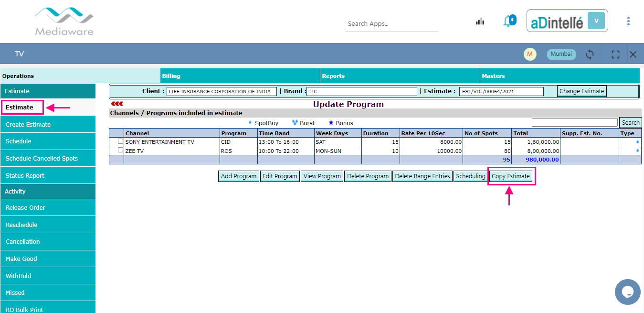Screen dimensions: 644x313
Task: Open Cancellation in sidebar
Action: point(48,241)
